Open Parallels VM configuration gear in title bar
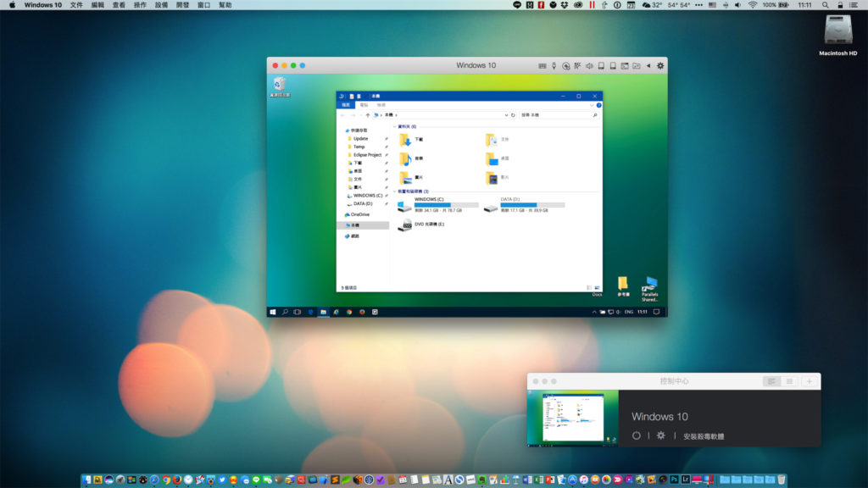868x488 pixels. (x=660, y=65)
